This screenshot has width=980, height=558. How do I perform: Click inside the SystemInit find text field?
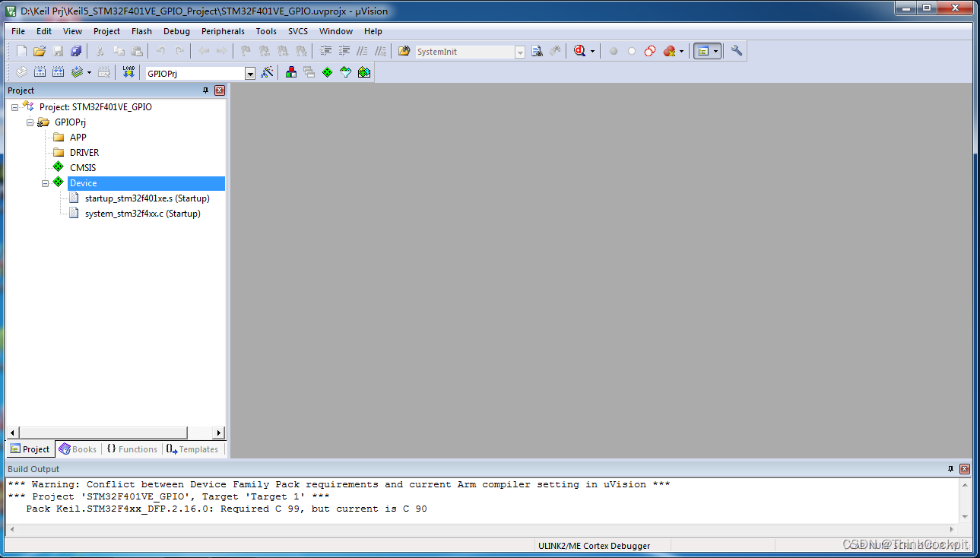pyautogui.click(x=465, y=52)
